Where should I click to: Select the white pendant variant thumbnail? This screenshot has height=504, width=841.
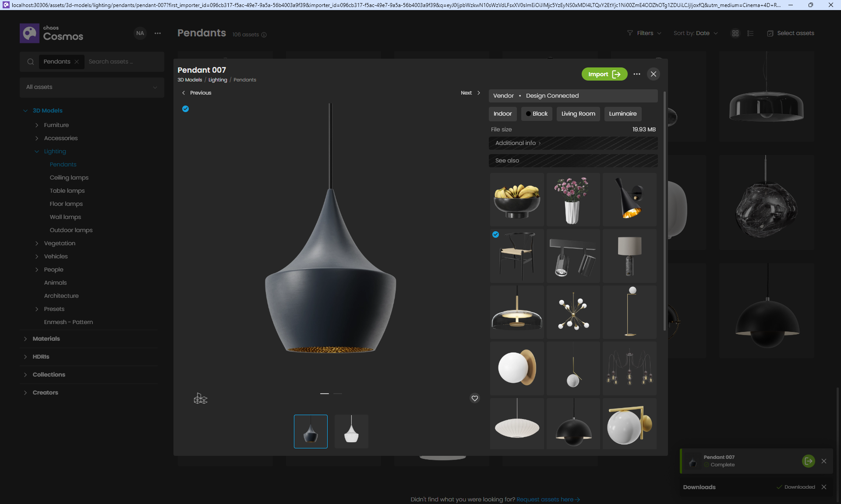[351, 431]
